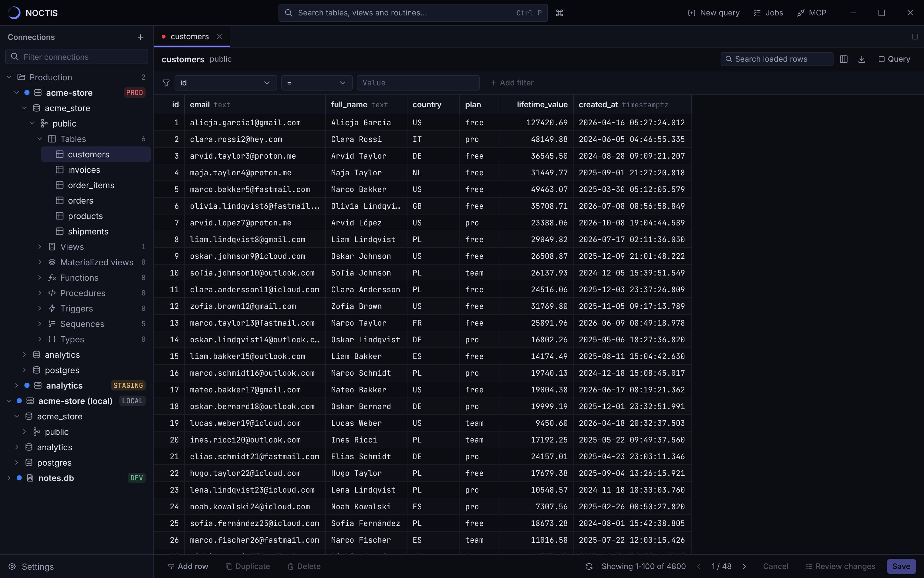
Task: Open the equals operator dropdown
Action: pos(317,83)
